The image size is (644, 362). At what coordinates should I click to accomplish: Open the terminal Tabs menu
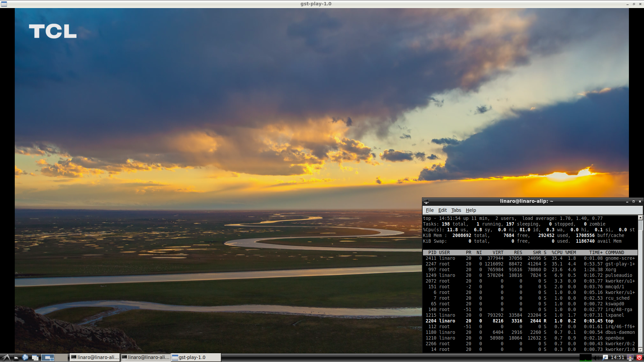pos(456,210)
